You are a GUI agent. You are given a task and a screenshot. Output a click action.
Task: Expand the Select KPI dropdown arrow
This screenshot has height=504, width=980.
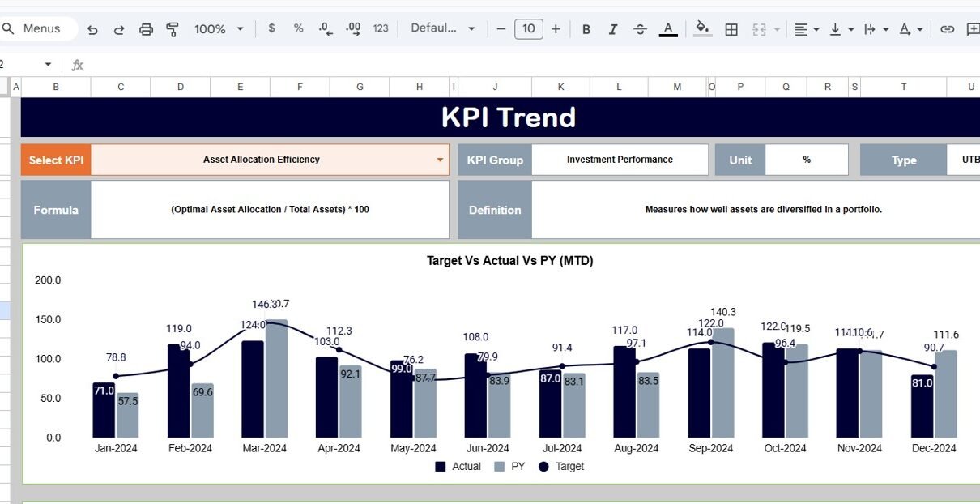(441, 160)
